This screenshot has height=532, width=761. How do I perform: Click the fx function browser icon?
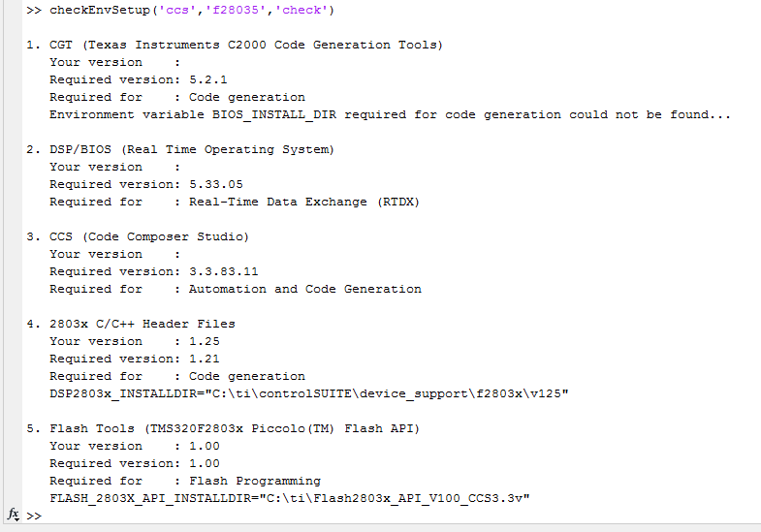(14, 514)
